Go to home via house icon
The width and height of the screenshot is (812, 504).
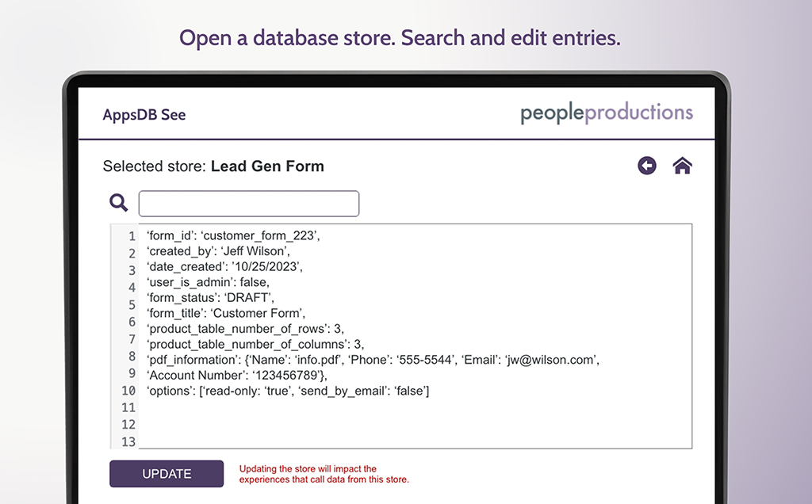682,166
